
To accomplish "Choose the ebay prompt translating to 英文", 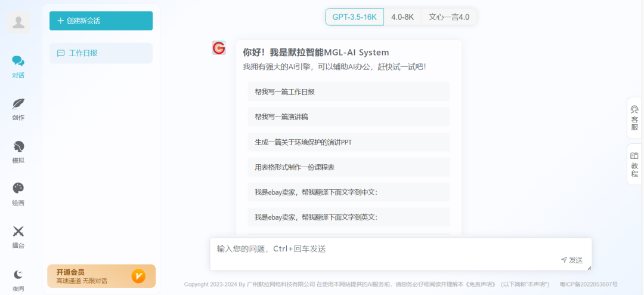I will coord(349,217).
